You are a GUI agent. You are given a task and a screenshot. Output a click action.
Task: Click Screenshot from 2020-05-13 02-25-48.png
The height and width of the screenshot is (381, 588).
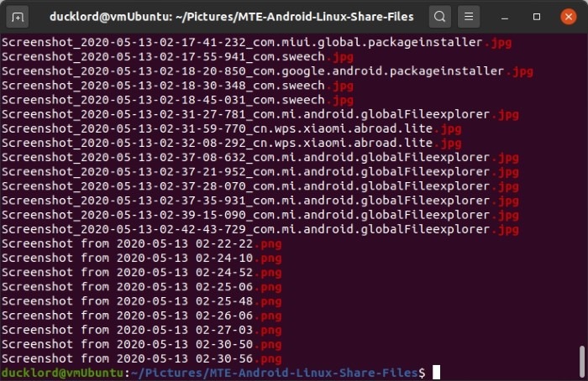pyautogui.click(x=141, y=300)
